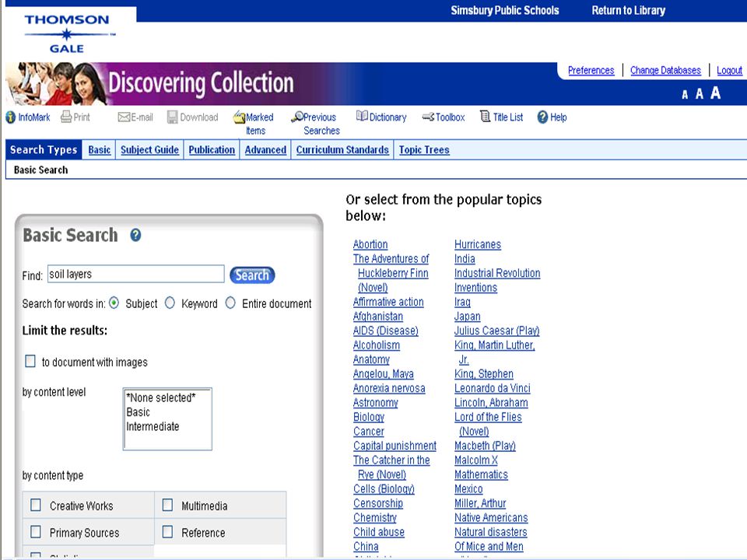Click into the Find text field
This screenshot has width=747, height=560.
135,274
